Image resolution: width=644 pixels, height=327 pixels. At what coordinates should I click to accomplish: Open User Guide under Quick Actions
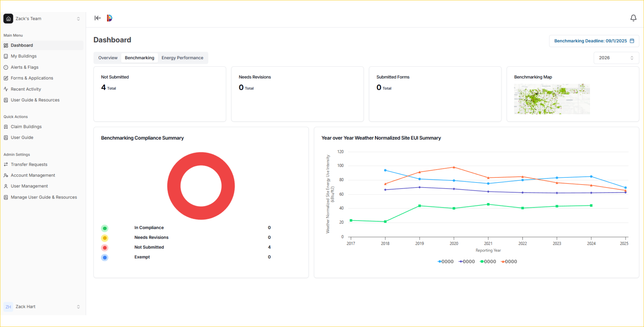point(43,138)
